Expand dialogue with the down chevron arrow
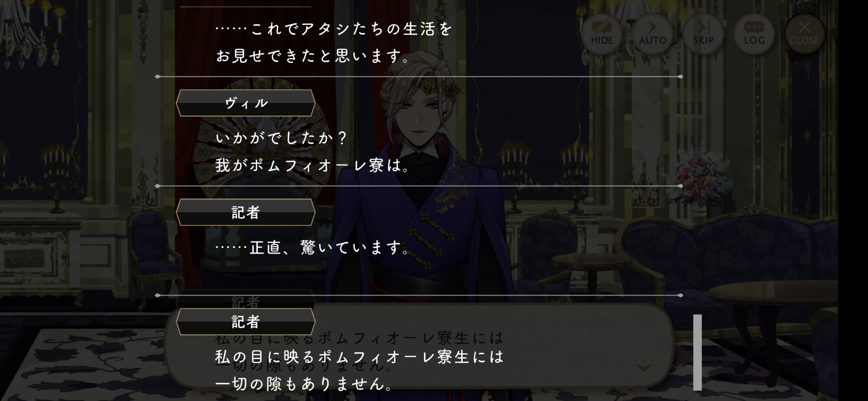 [644, 368]
